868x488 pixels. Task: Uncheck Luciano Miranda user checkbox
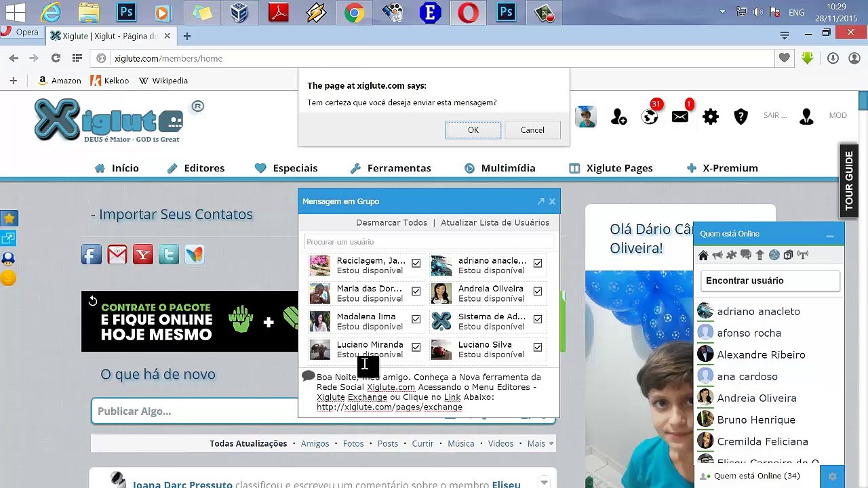point(416,346)
